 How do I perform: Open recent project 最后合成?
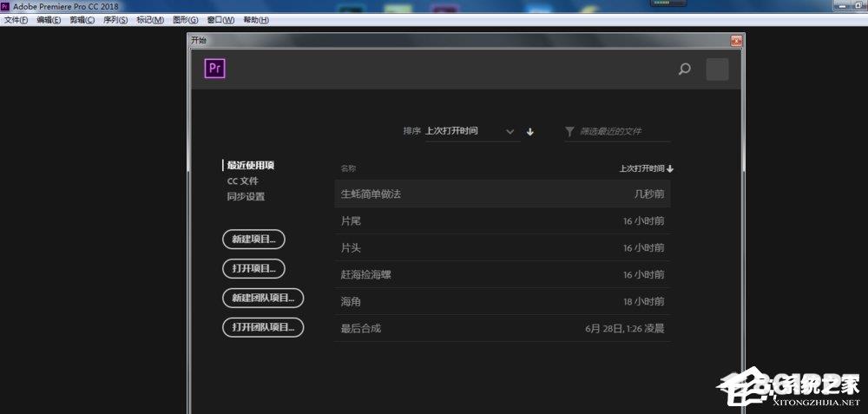pyautogui.click(x=503, y=328)
